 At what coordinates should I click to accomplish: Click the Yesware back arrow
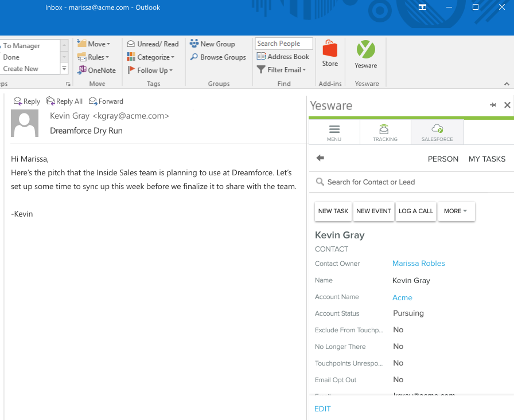[x=320, y=158]
